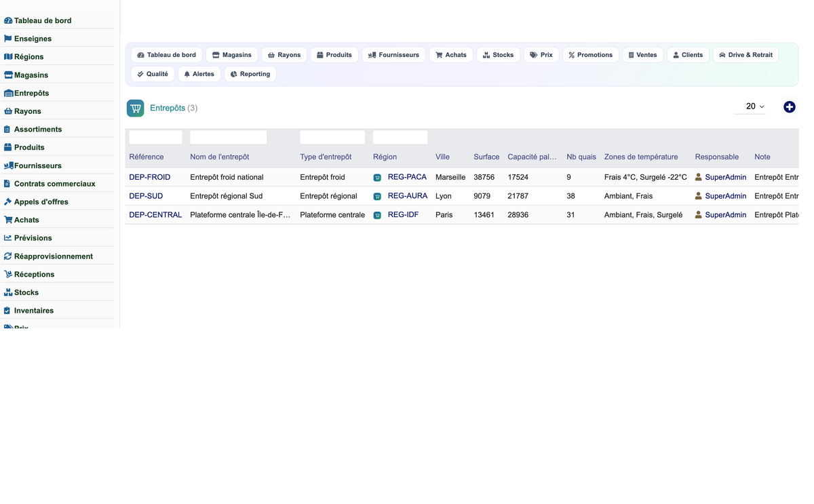
Task: Open Produits box icon in sidebar
Action: (x=8, y=147)
